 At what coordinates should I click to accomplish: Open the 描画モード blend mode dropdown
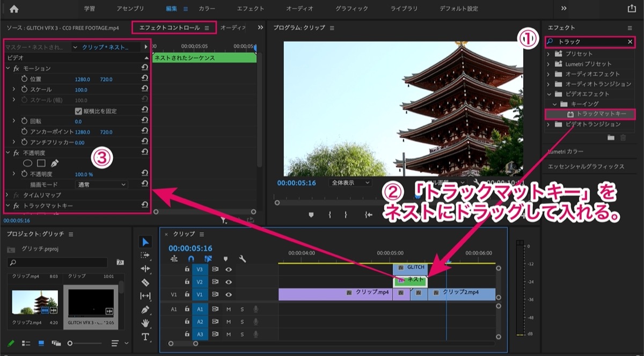tap(101, 184)
